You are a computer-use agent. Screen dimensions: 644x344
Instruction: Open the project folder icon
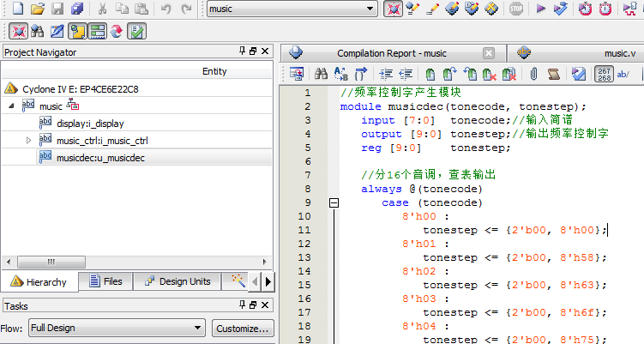click(x=37, y=9)
